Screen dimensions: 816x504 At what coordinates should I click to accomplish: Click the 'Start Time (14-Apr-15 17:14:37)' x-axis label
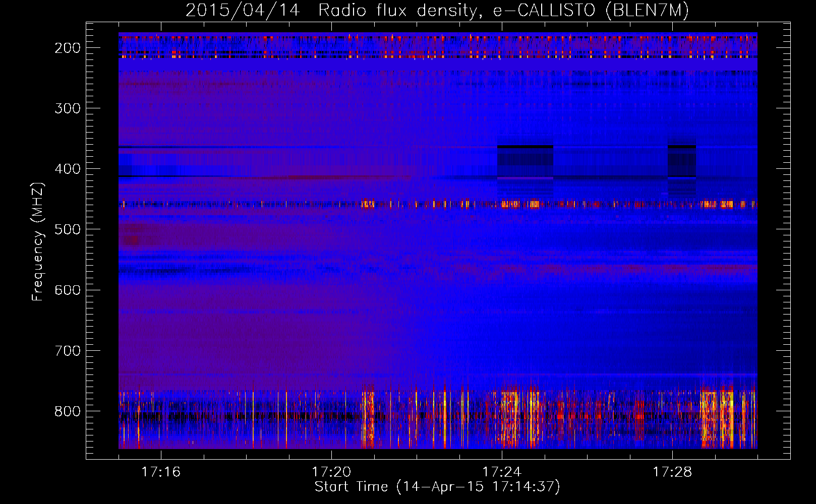[x=437, y=487]
